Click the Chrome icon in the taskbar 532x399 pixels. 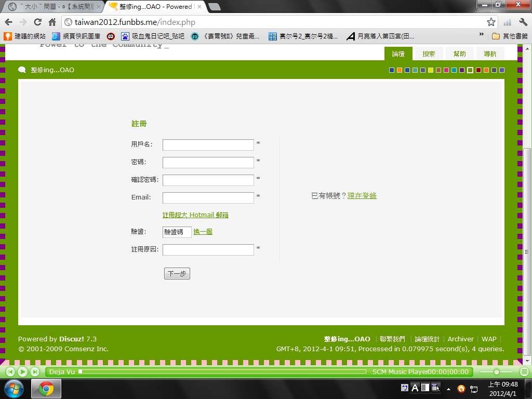(x=46, y=389)
